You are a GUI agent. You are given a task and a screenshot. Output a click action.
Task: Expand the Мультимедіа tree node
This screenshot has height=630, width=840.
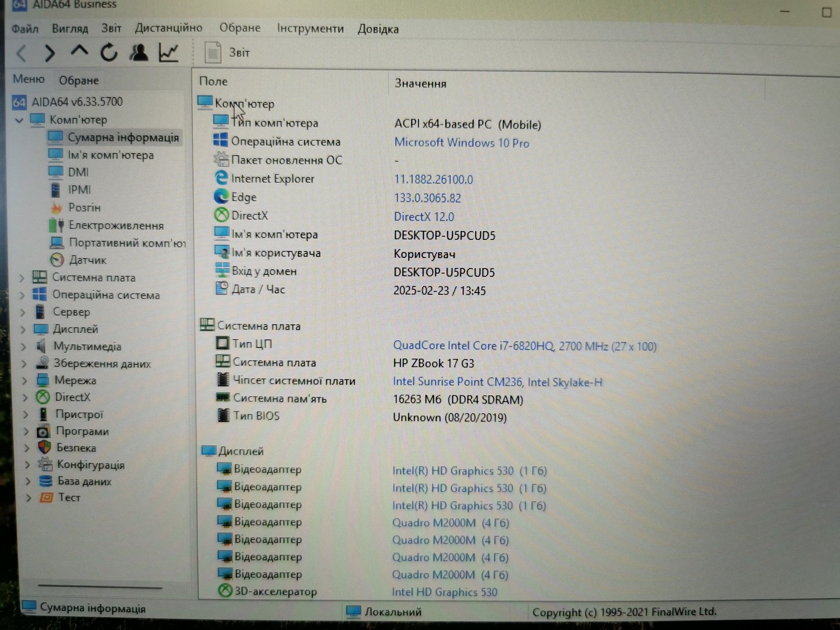point(23,346)
